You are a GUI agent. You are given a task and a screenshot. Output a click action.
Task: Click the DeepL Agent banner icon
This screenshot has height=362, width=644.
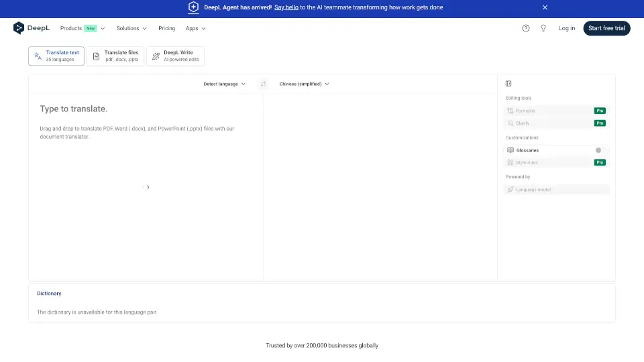point(193,7)
